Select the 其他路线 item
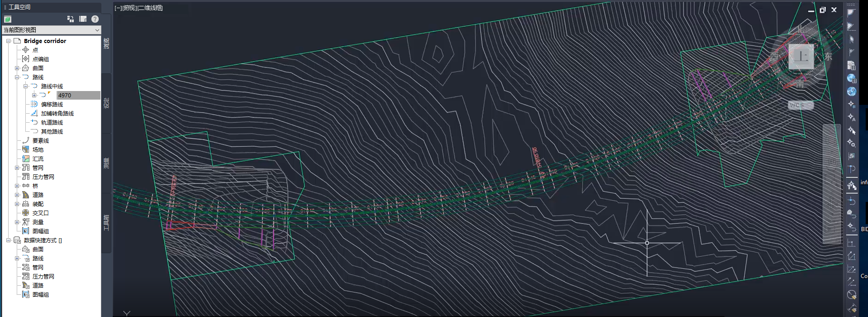Screen dimensions: 868x317 point(52,131)
